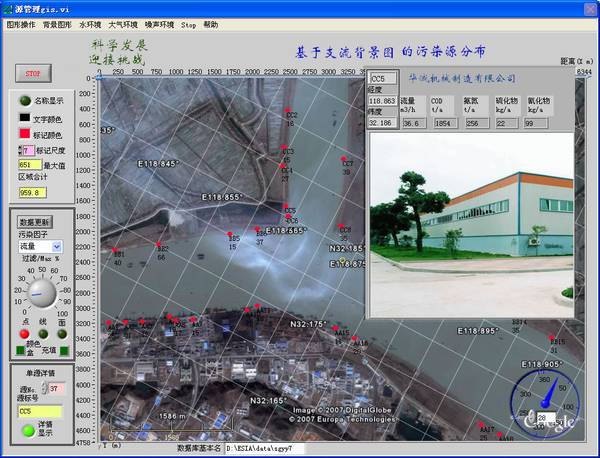Select red map marker AA15
This screenshot has height=458, width=600.
pyautogui.click(x=335, y=328)
